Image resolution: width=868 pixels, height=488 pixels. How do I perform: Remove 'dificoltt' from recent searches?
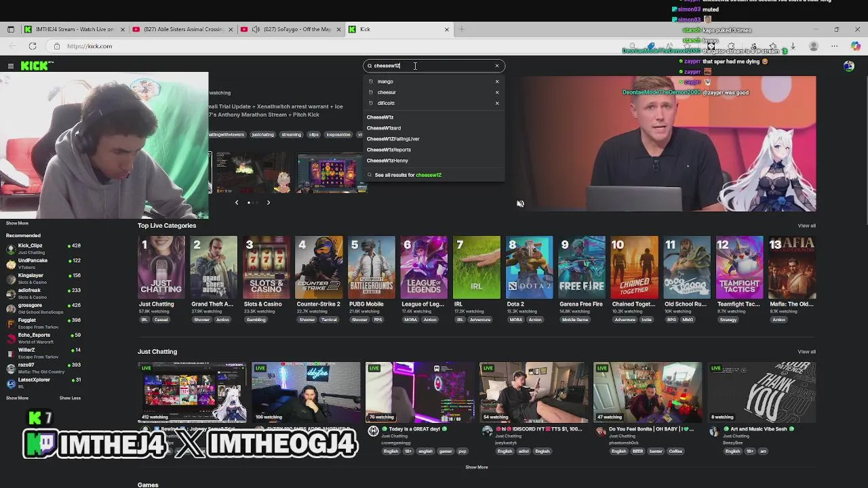497,103
